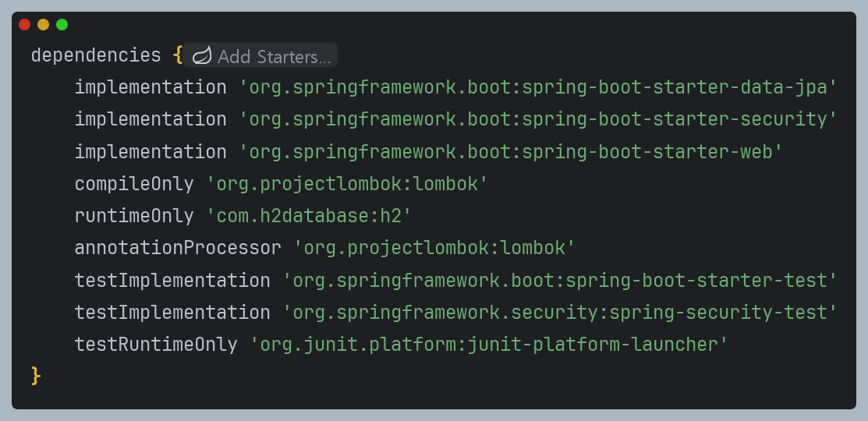Click 'implementation' on the starter-web line
The width and height of the screenshot is (868, 421).
coord(151,151)
